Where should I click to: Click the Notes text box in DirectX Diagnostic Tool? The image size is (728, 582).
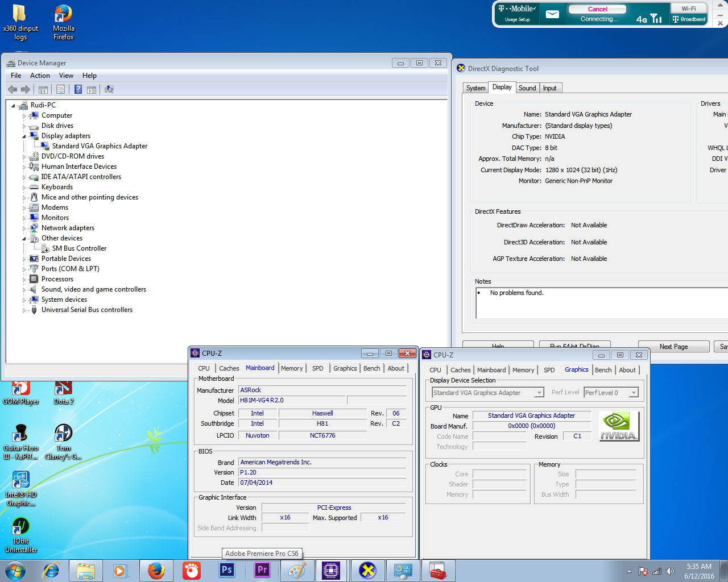[602, 302]
